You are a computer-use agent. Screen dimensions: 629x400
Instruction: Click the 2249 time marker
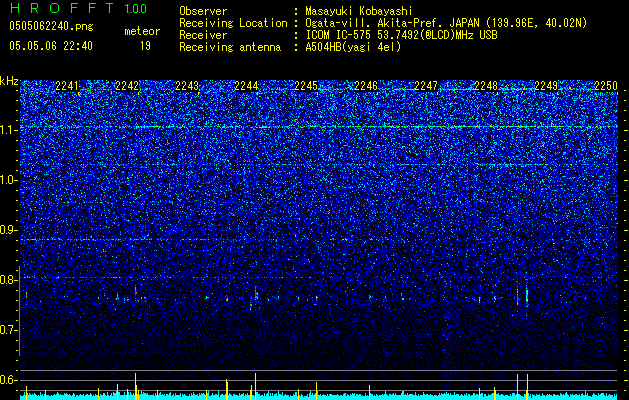click(x=546, y=86)
